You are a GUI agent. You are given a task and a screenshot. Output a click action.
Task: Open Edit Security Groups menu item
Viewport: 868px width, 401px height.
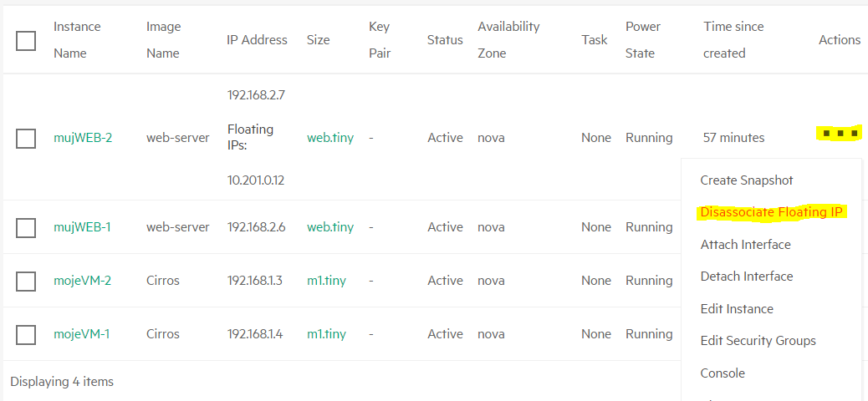758,341
